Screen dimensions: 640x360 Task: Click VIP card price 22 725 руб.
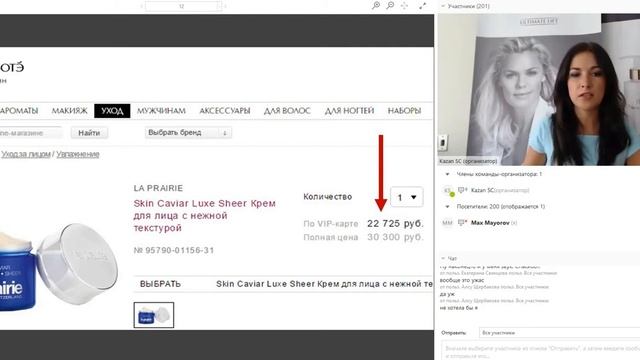(x=395, y=224)
